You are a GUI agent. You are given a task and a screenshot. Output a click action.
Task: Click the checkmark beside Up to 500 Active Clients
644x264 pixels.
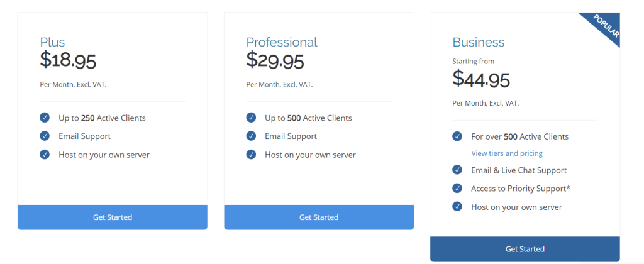pos(251,118)
